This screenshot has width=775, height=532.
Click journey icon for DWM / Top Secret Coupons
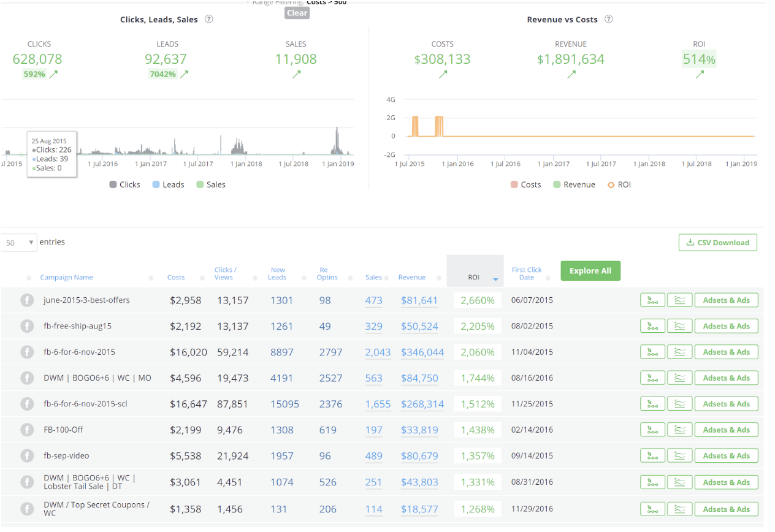652,509
